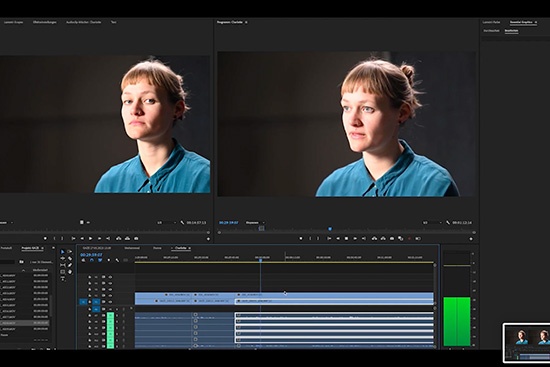Select the Pen tool
550x367 pixels.
pyautogui.click(x=70, y=265)
